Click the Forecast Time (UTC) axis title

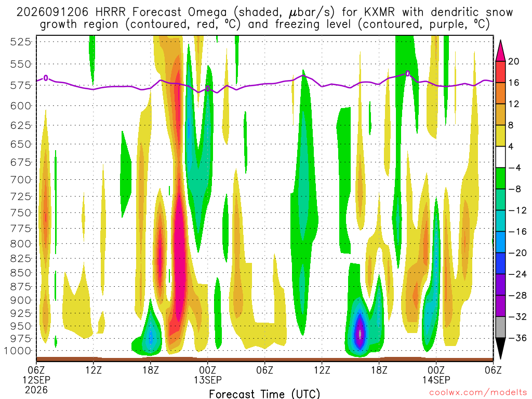[x=264, y=394]
